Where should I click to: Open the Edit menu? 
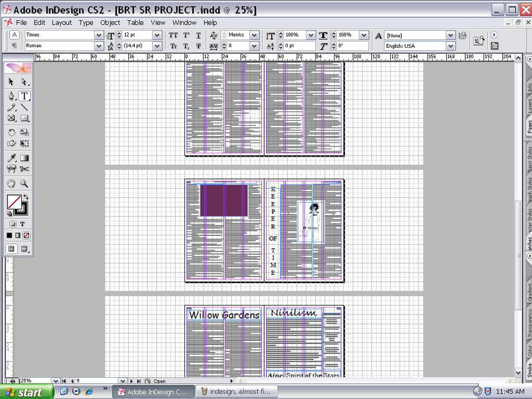40,22
